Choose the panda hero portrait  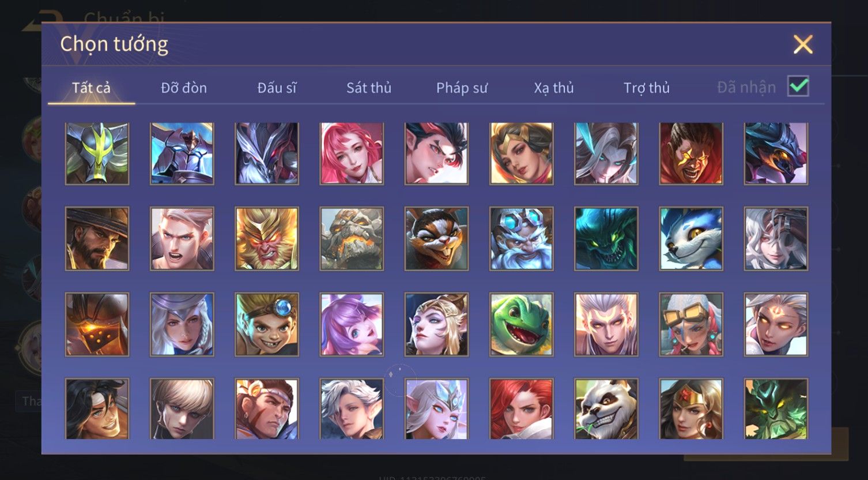606,409
